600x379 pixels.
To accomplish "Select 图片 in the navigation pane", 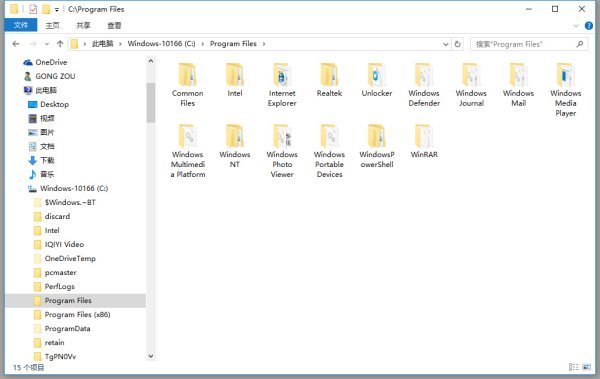I will click(47, 132).
